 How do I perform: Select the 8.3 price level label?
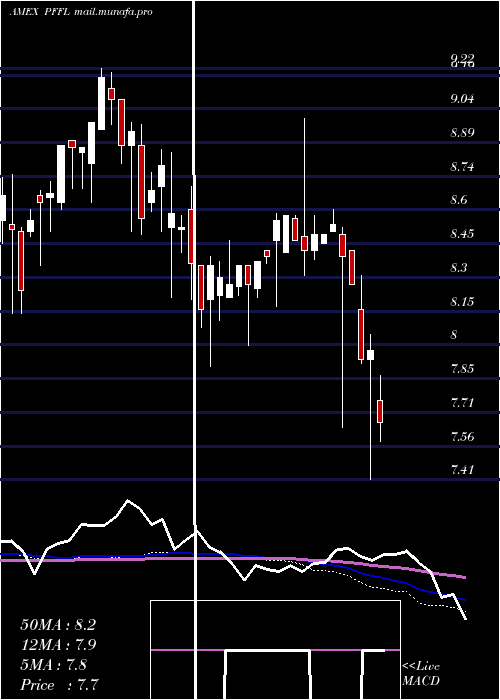coord(459,267)
